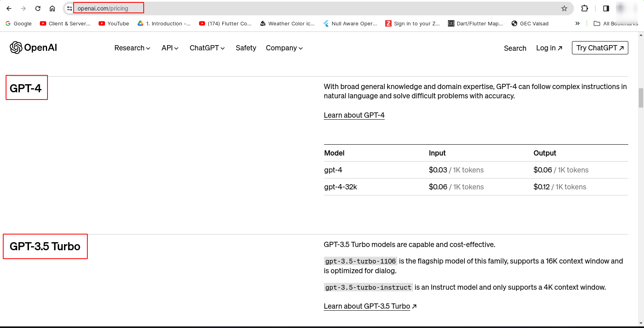Open the Client & Server bookmark

point(65,23)
